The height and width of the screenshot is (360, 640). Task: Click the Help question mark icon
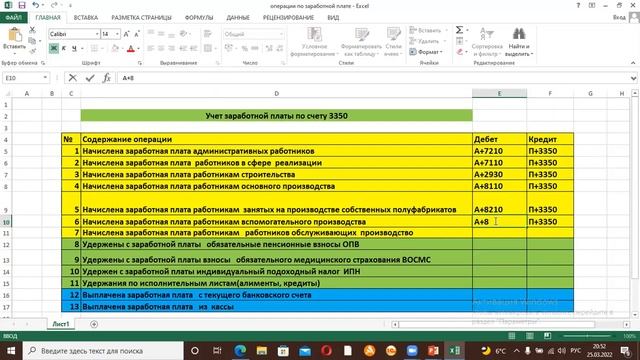point(578,5)
